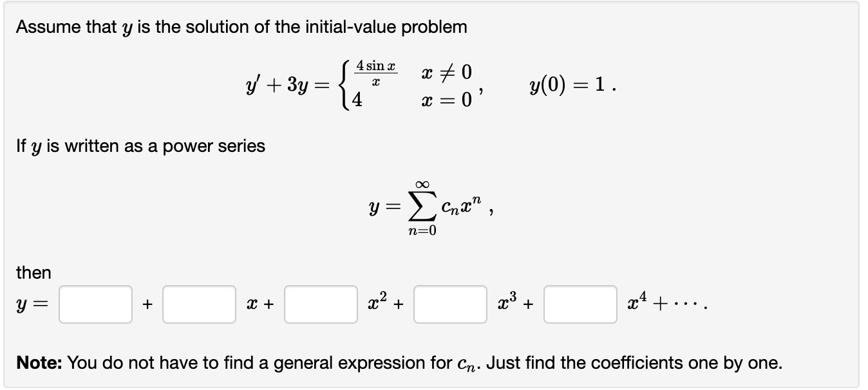
Task: Select the power series summation formula
Action: point(428,205)
